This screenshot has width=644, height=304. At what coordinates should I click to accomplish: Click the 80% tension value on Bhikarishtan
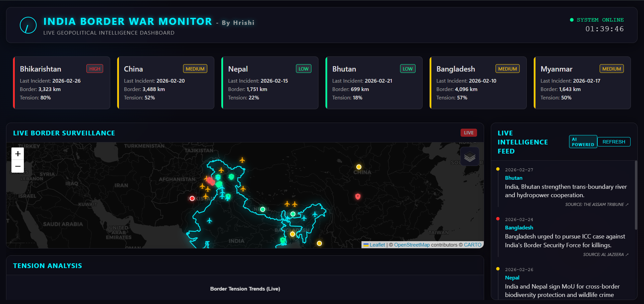coord(45,97)
